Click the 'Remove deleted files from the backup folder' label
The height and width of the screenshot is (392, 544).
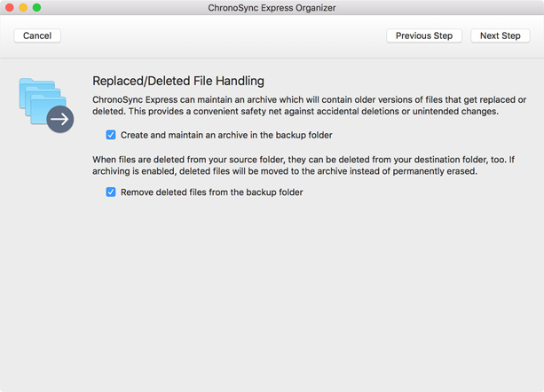[211, 192]
